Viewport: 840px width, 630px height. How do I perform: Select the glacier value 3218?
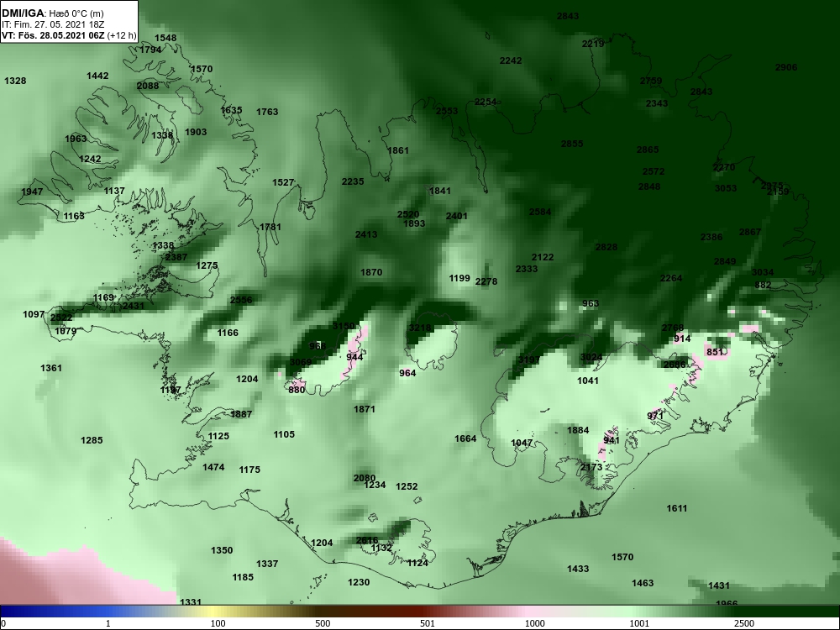coord(419,328)
